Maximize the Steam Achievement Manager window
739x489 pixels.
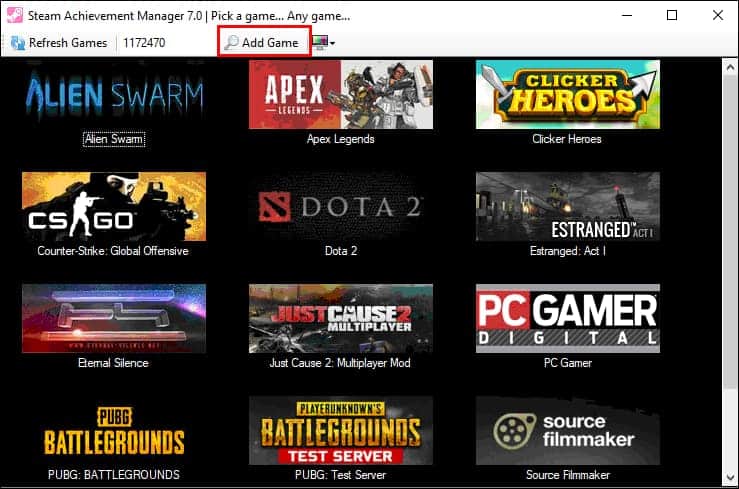(x=672, y=15)
